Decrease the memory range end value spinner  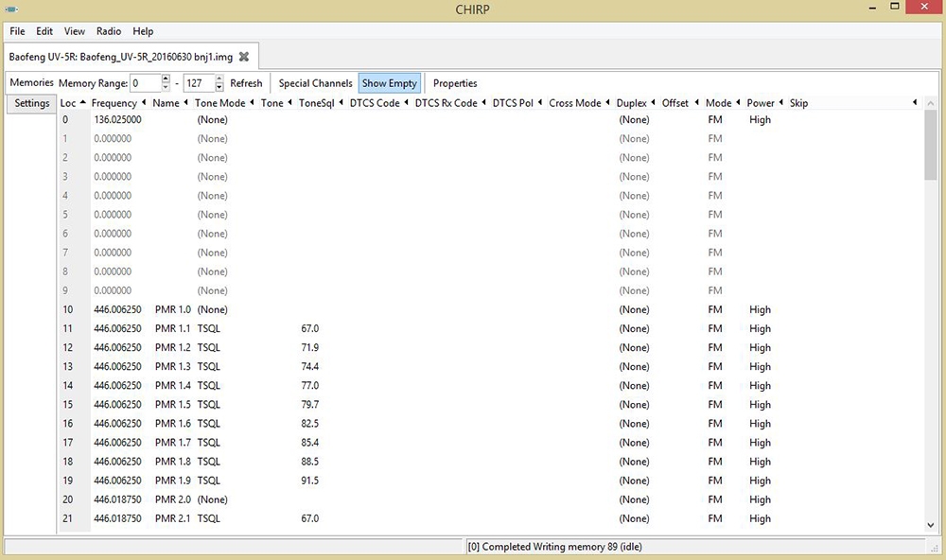point(219,88)
